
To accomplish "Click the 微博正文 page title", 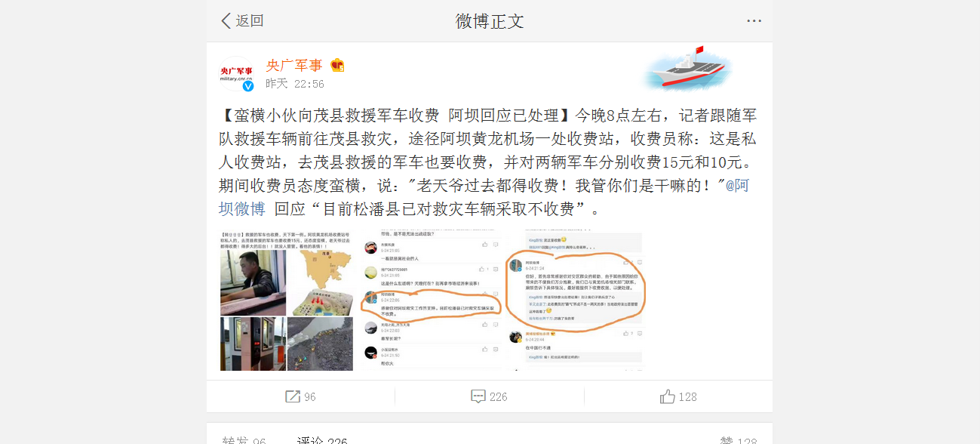I will (x=490, y=20).
